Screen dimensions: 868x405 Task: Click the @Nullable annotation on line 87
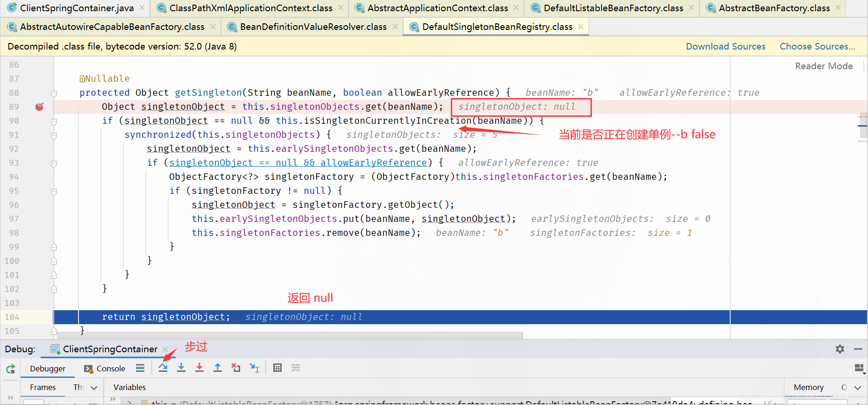(104, 78)
